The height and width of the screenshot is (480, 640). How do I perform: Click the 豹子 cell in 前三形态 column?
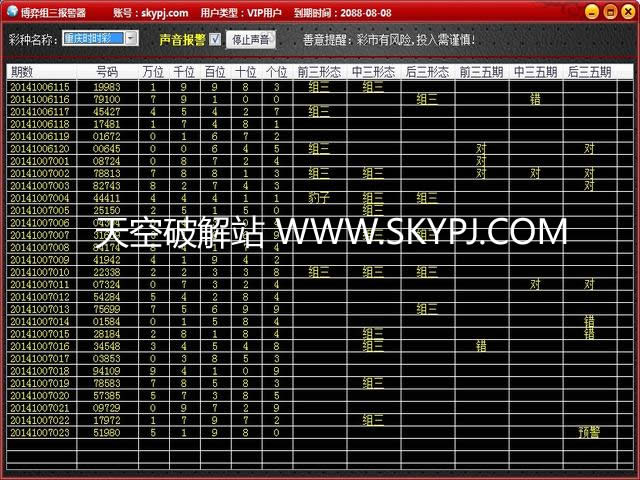(318, 198)
